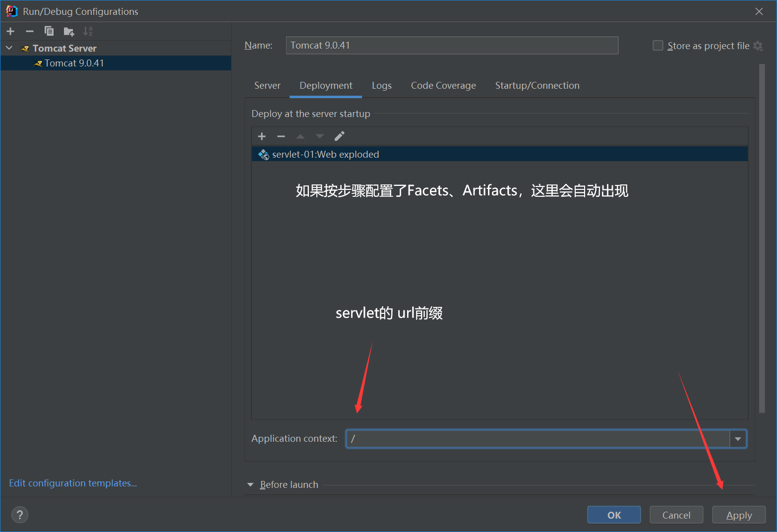Switch to the Server tab

pos(267,85)
